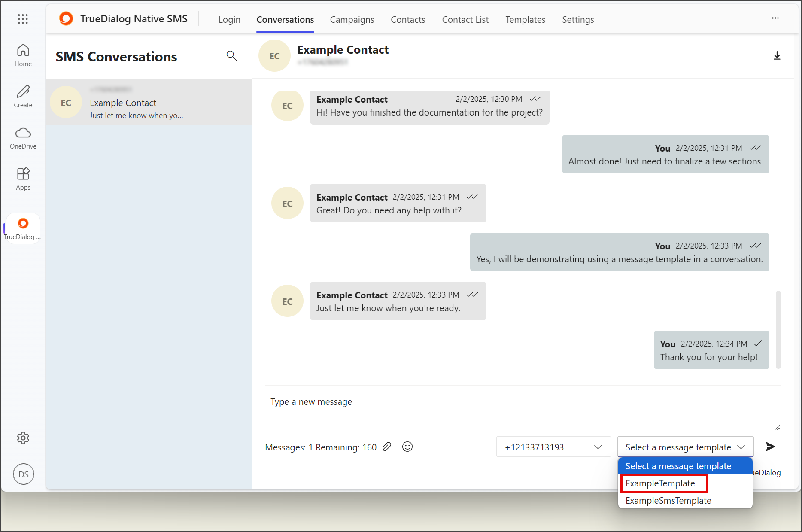Click the SMS Conversations heading
802x532 pixels.
click(x=116, y=57)
